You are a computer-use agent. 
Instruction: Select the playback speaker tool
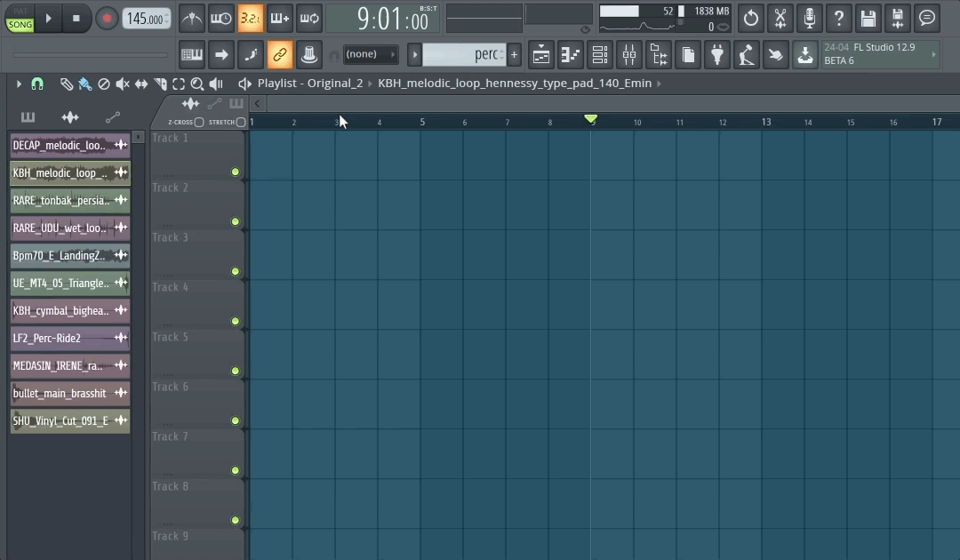[x=216, y=84]
